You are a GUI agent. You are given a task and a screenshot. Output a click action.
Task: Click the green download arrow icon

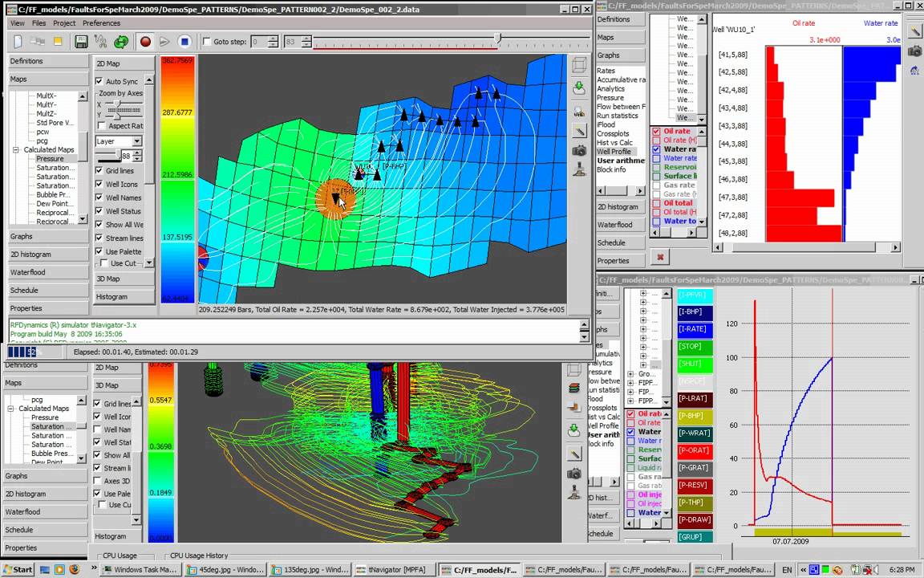point(579,88)
